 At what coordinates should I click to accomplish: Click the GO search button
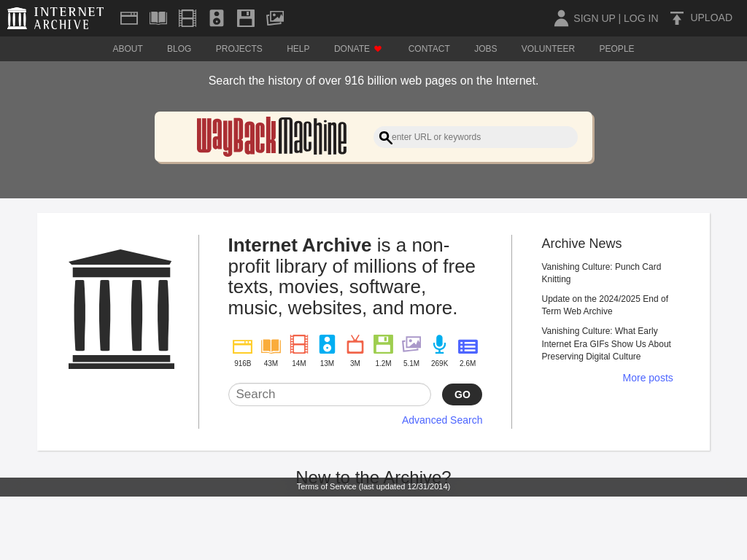click(x=462, y=394)
